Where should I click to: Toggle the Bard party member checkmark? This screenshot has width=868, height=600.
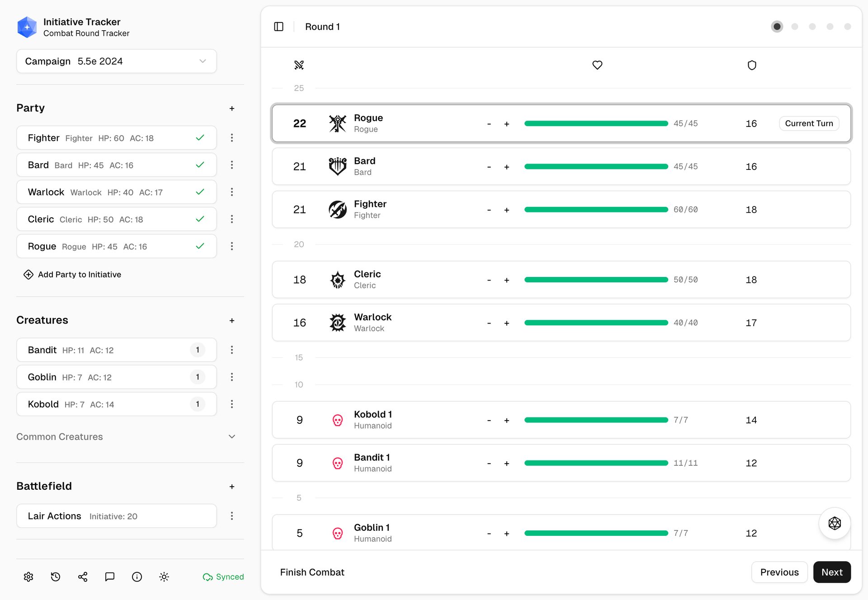(199, 165)
